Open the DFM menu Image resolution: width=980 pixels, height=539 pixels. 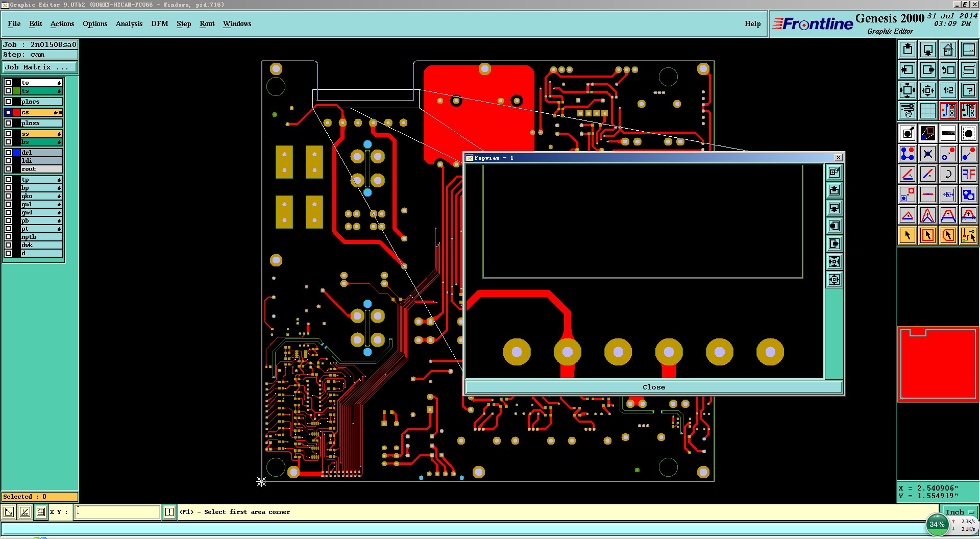(x=160, y=23)
